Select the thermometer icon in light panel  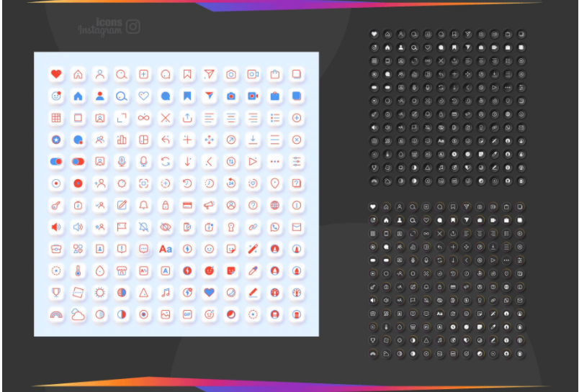78,271
